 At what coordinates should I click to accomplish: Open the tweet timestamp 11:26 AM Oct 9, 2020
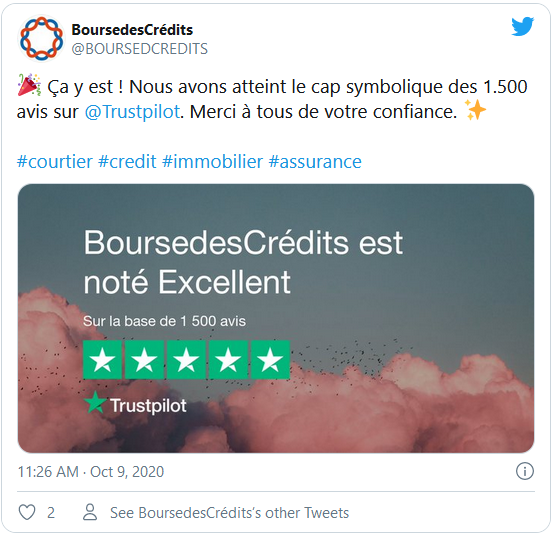(91, 472)
